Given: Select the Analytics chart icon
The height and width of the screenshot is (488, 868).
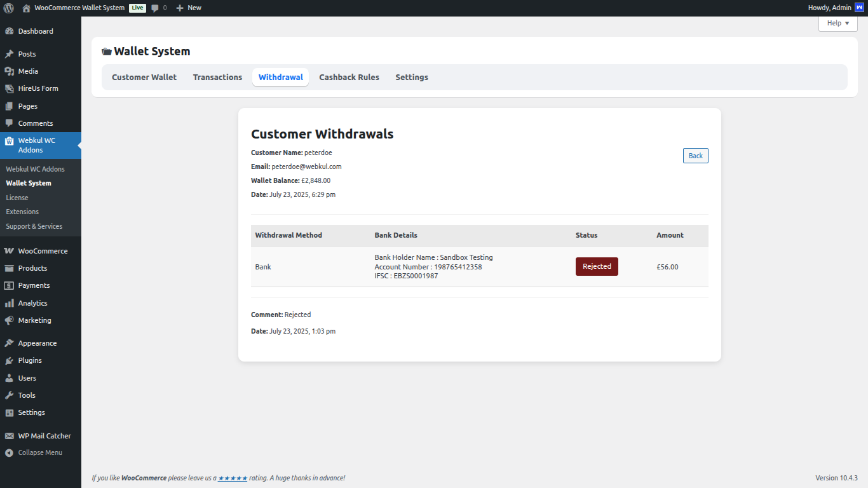Looking at the screenshot, I should (x=10, y=302).
